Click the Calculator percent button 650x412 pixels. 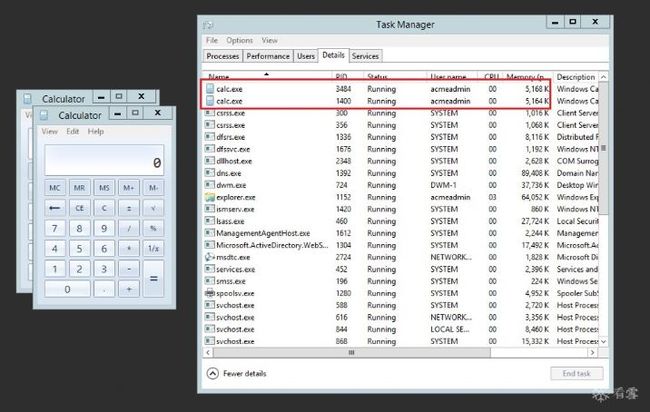pyautogui.click(x=153, y=228)
